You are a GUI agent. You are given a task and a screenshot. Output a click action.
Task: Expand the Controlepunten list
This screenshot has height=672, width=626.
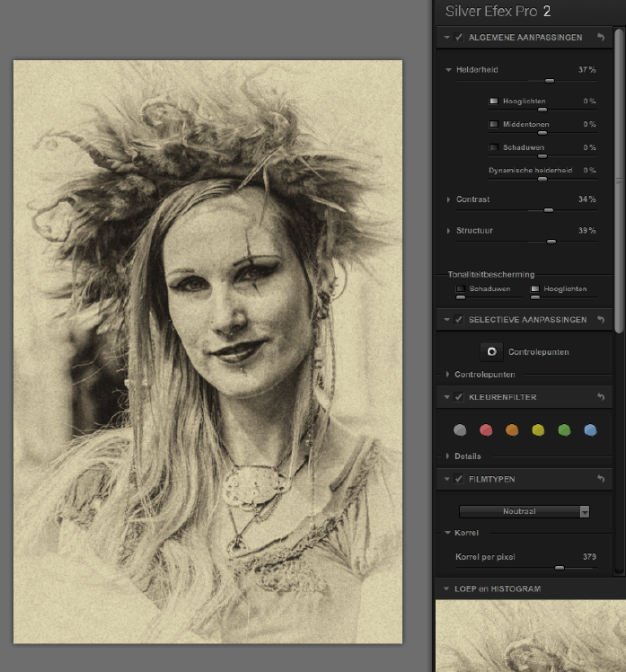[448, 375]
